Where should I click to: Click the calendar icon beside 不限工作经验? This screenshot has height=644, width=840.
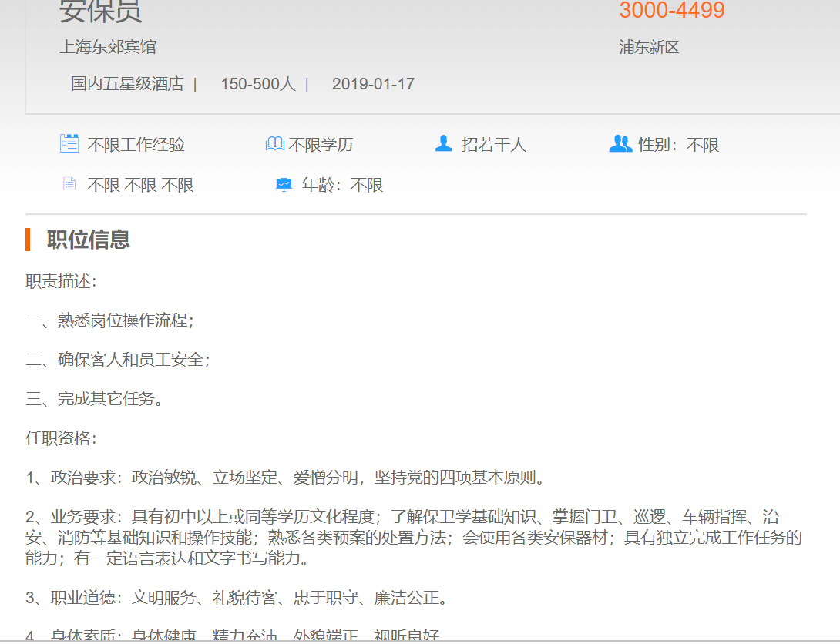[69, 143]
